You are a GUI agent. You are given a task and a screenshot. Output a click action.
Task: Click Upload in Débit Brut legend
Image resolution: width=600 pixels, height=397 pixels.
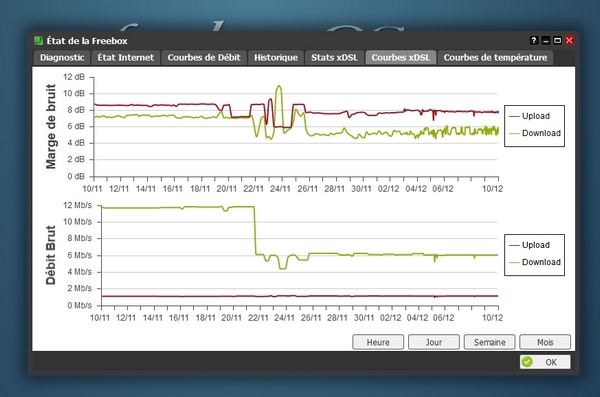[536, 245]
